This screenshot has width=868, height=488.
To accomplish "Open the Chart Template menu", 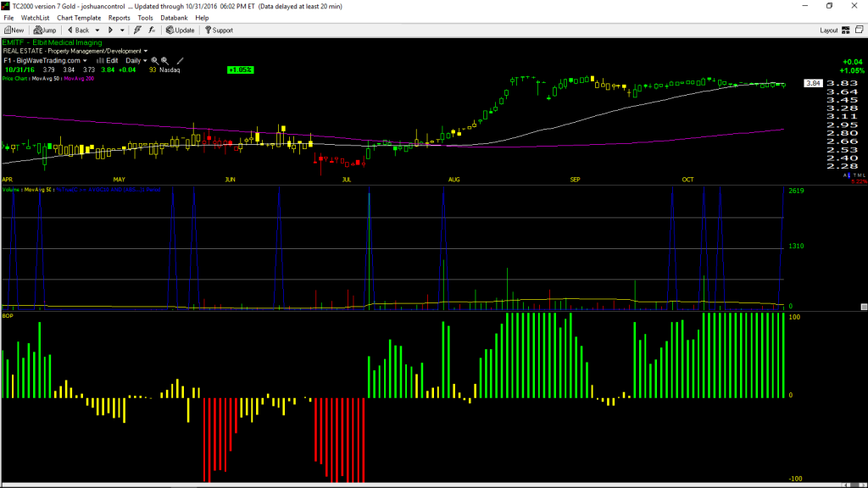I will coord(79,18).
